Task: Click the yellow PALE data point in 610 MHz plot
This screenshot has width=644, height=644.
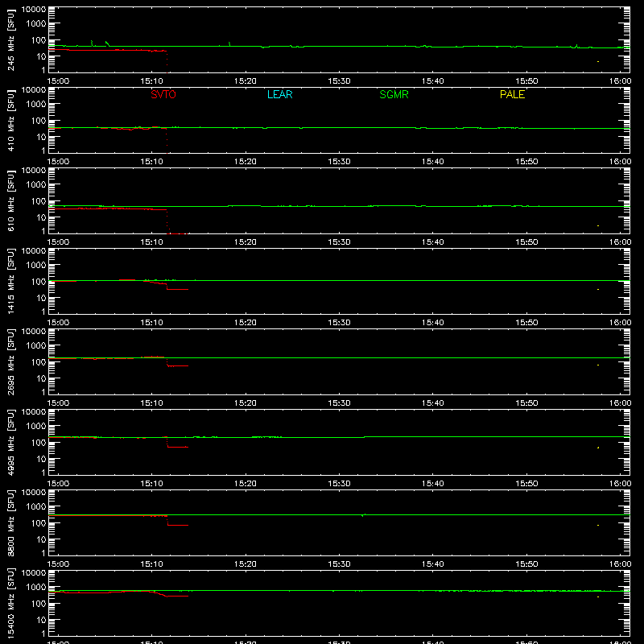Action: (598, 226)
